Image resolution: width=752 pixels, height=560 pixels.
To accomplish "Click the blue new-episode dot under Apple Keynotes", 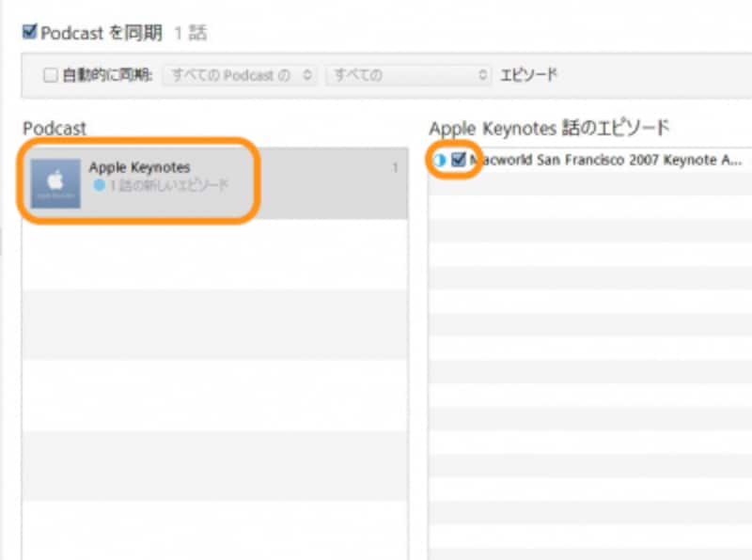I will (100, 185).
